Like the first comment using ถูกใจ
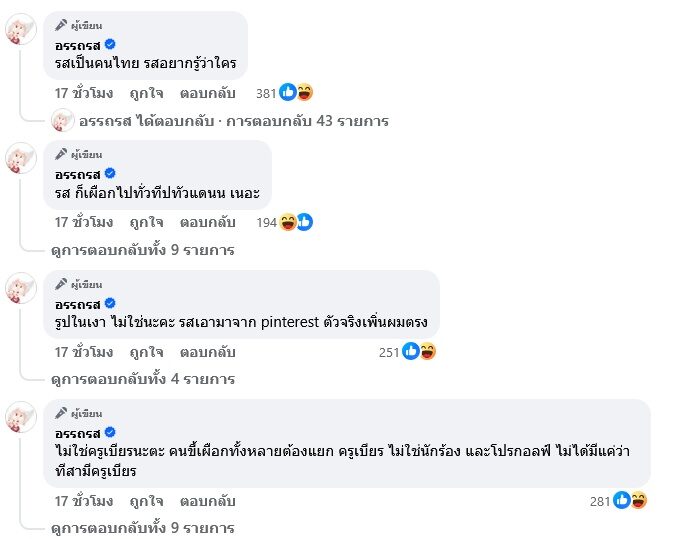This screenshot has width=683, height=539. coord(147,93)
